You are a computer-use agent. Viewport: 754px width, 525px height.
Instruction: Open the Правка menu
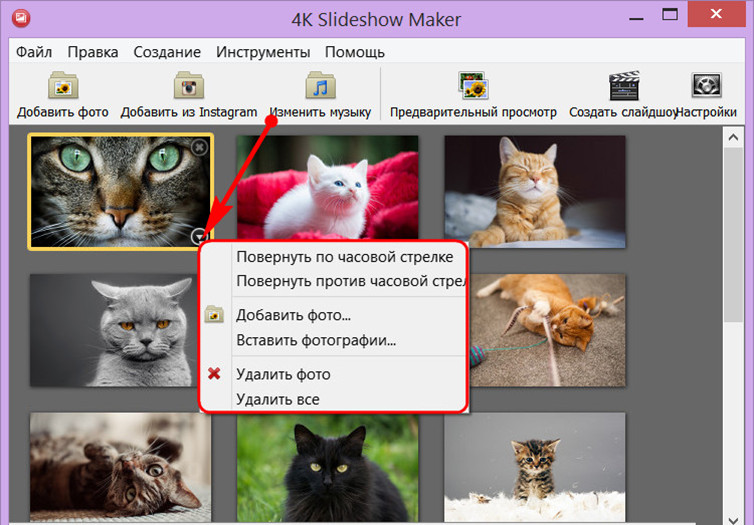[x=93, y=52]
